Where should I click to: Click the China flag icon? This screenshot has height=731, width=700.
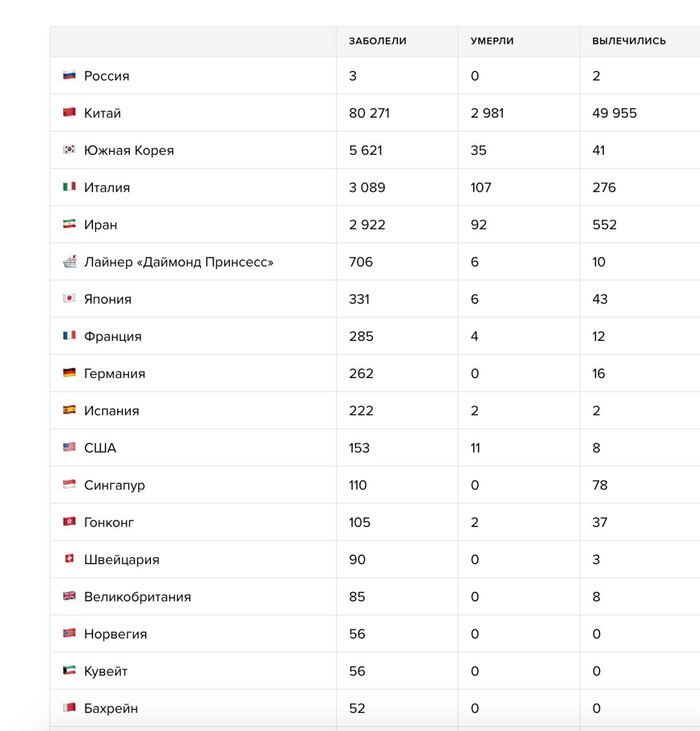(x=69, y=112)
